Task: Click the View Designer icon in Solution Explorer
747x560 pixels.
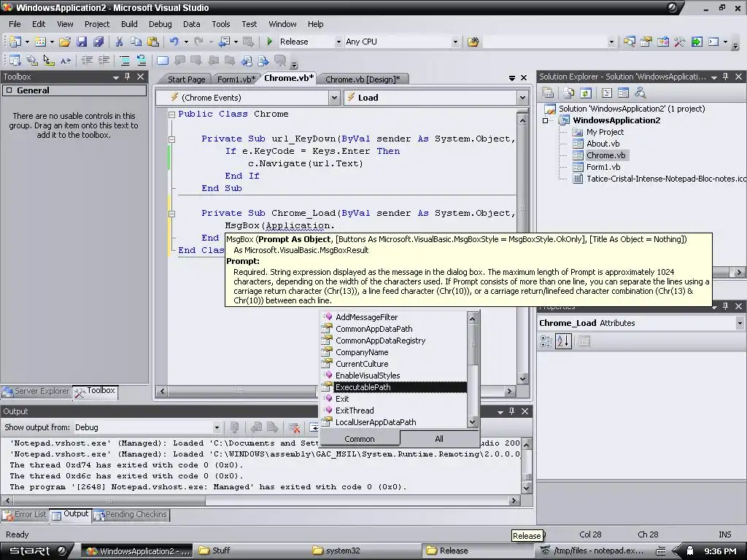Action: 623,93
